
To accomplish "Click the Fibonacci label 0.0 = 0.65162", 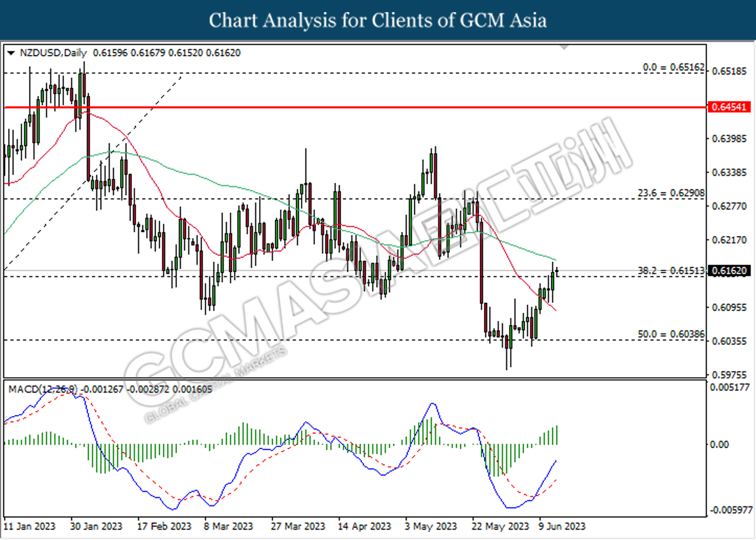I will click(x=674, y=67).
